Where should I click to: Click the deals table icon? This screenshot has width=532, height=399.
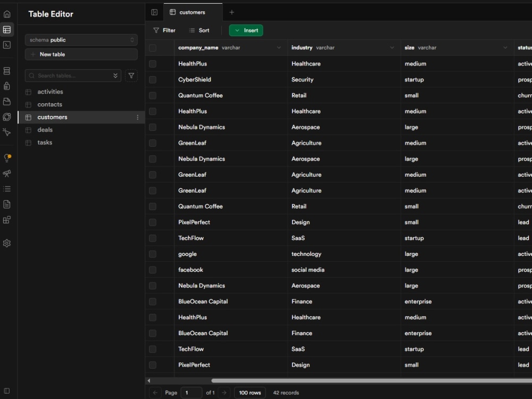click(x=29, y=130)
